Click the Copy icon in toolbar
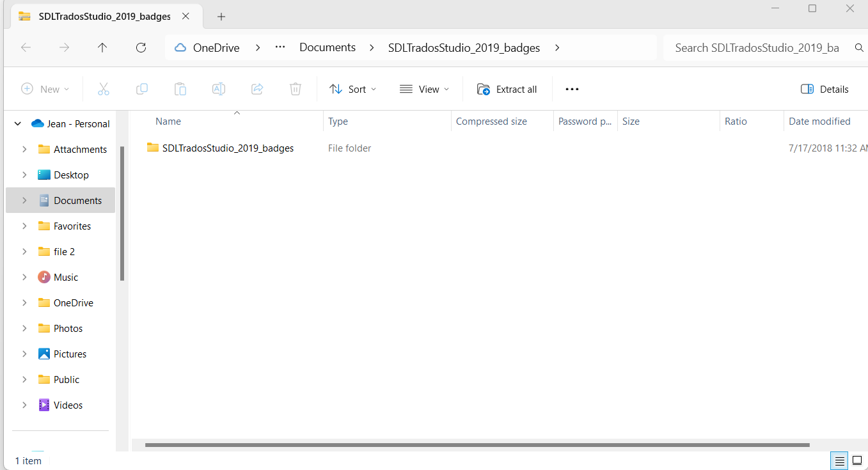868x470 pixels. coord(142,90)
